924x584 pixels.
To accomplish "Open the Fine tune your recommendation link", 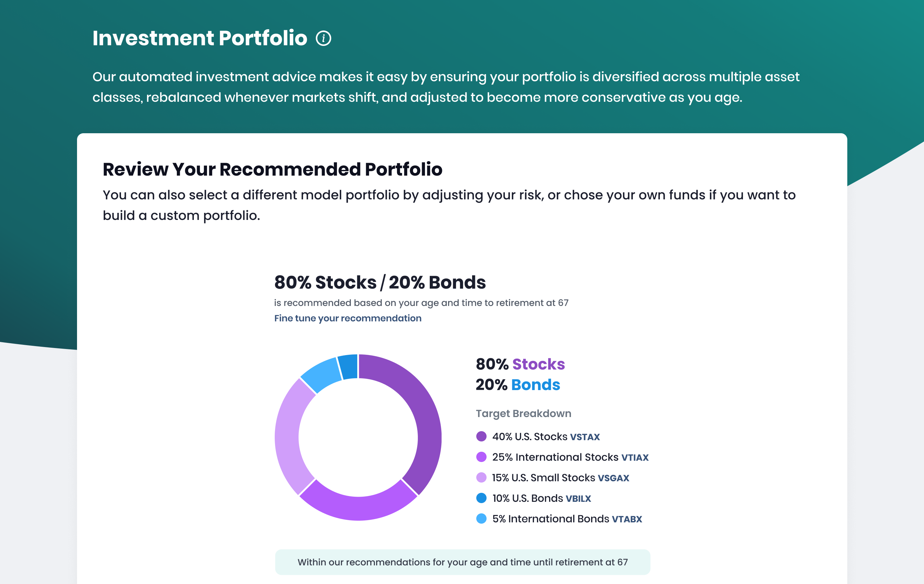I will click(x=348, y=318).
